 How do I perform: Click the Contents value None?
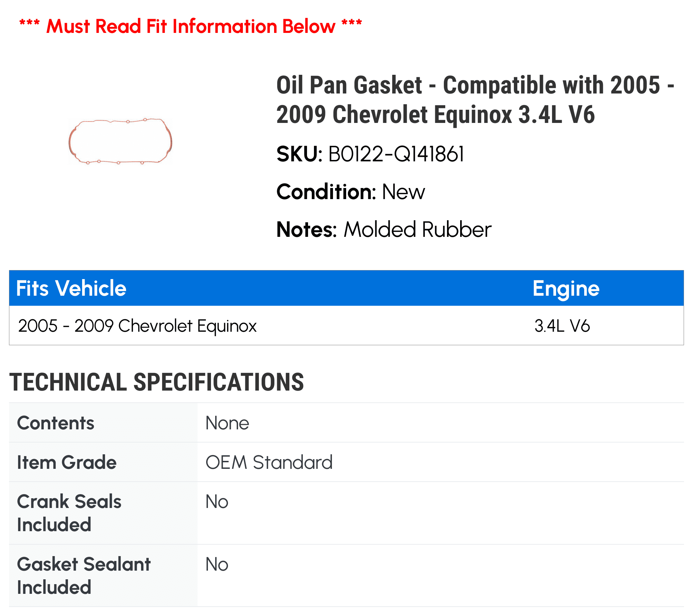tap(227, 423)
